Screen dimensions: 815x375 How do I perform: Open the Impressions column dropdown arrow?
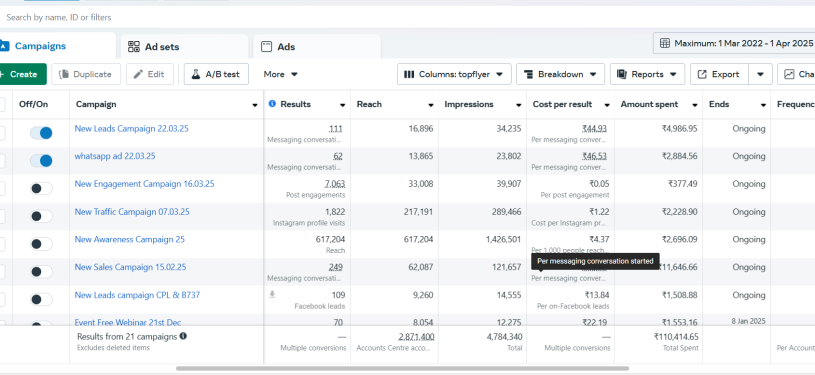pyautogui.click(x=519, y=105)
